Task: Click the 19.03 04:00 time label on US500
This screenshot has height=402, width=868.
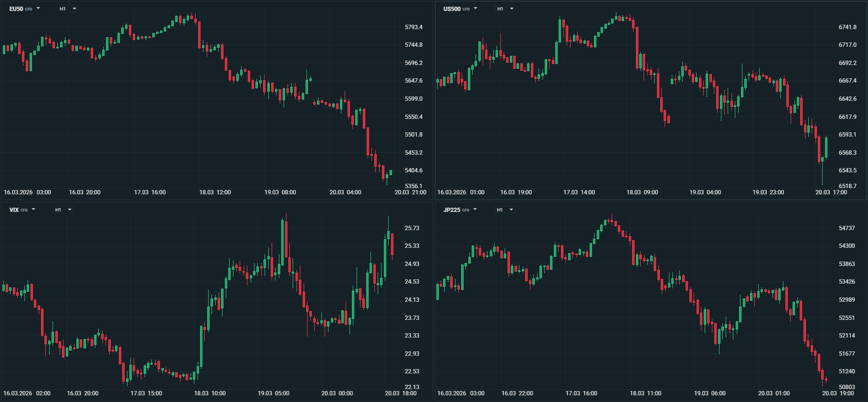Action: (x=705, y=192)
